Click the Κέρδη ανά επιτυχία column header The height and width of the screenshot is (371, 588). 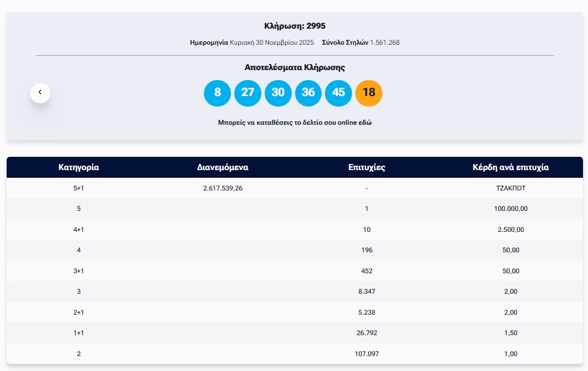[x=511, y=167]
